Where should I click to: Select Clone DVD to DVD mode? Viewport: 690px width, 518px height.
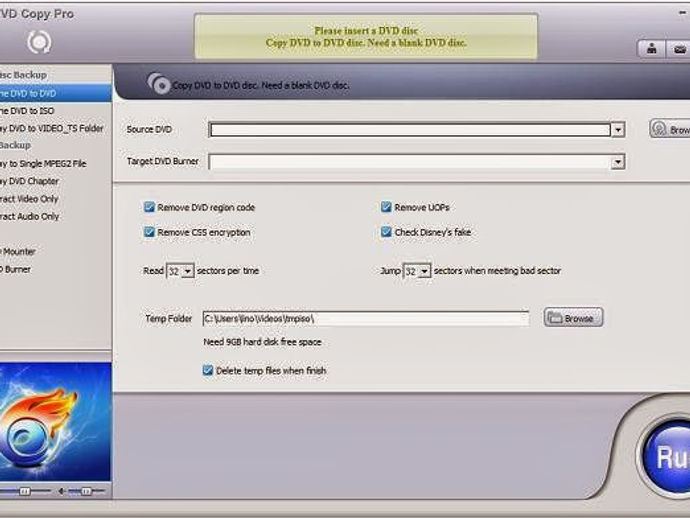click(x=55, y=93)
